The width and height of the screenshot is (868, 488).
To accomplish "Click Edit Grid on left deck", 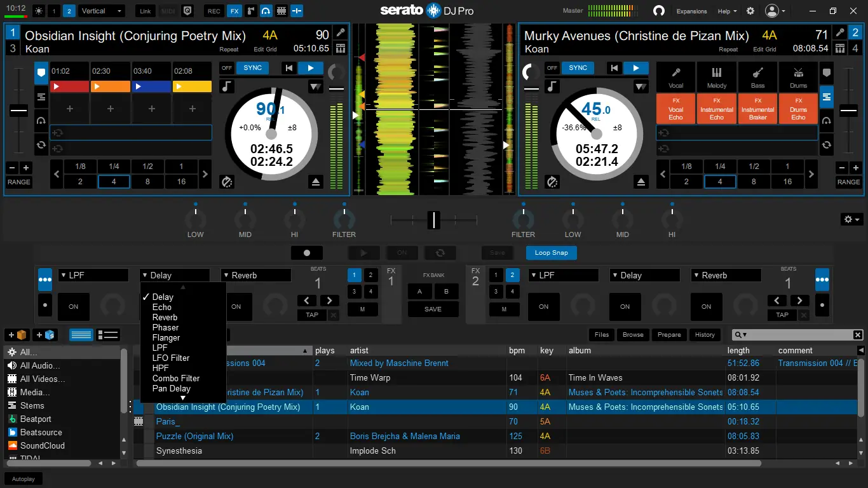I will pyautogui.click(x=265, y=50).
